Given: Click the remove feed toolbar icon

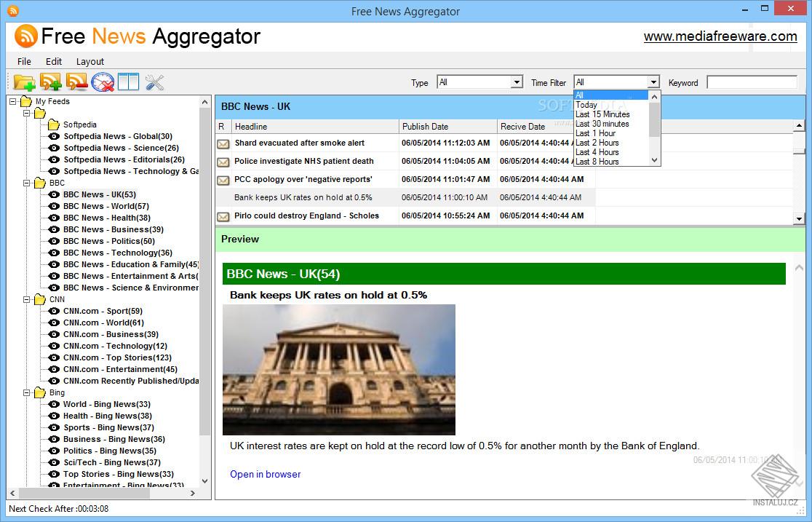Looking at the screenshot, I should click(x=76, y=82).
